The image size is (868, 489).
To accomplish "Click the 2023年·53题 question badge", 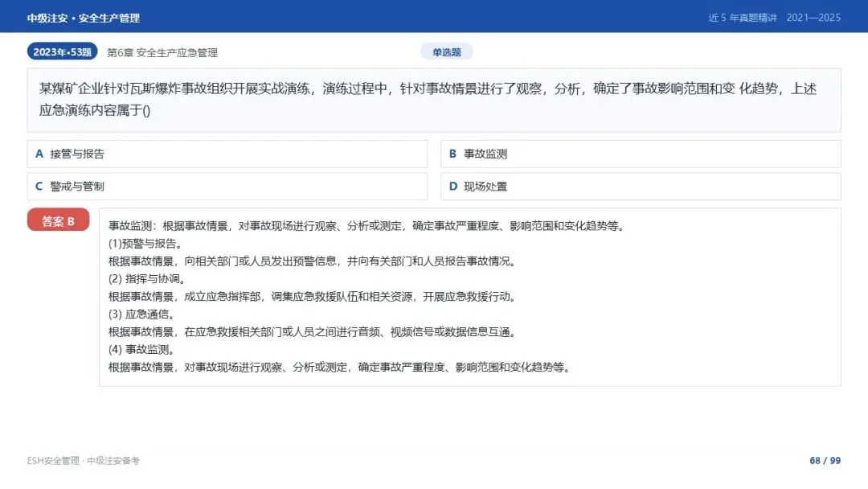I will click(62, 52).
